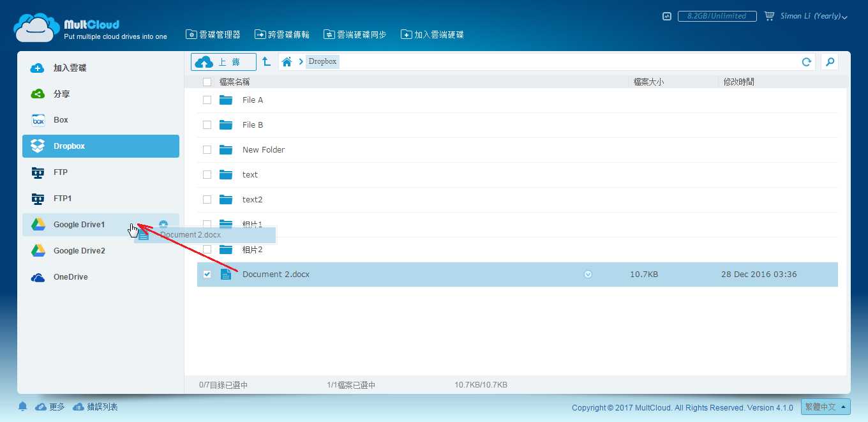
Task: Check the File B checkbox
Action: pyautogui.click(x=207, y=124)
